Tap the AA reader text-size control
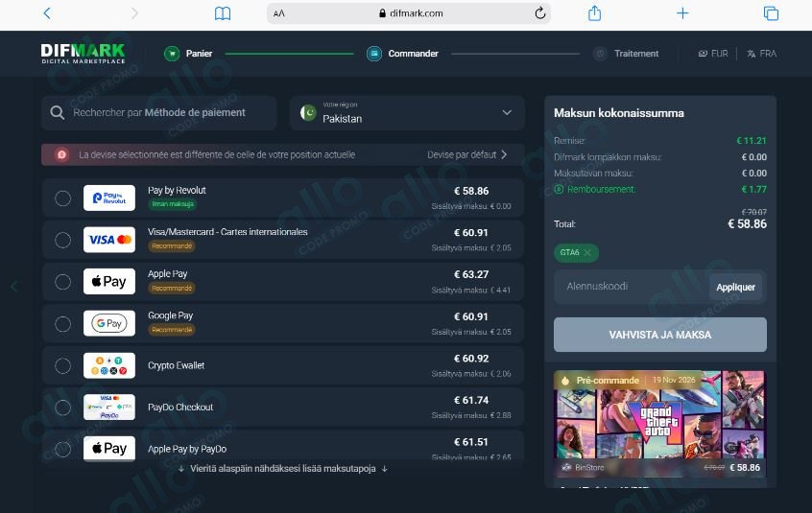Screen dimensions: 812x513 [279, 13]
